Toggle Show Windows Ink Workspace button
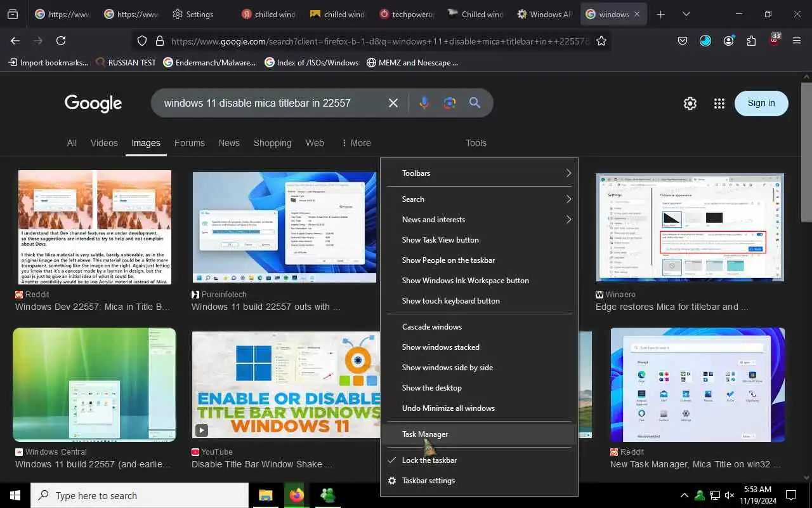This screenshot has height=508, width=812. point(479,281)
